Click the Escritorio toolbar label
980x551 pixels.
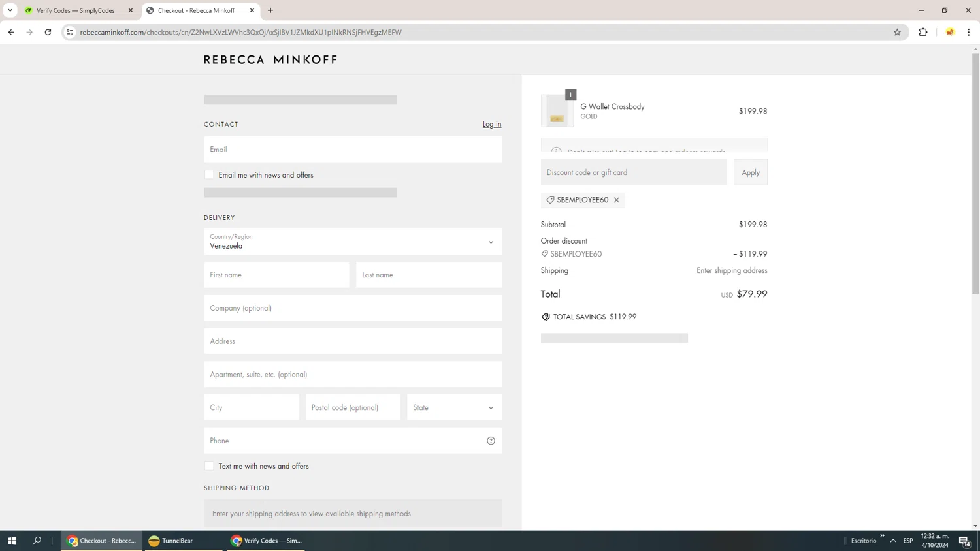click(x=864, y=541)
